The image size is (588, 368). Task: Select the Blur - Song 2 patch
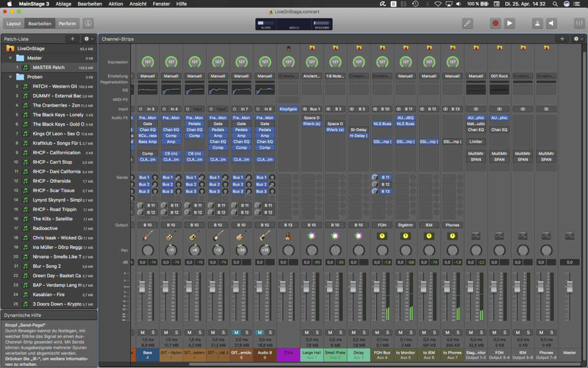coord(49,266)
